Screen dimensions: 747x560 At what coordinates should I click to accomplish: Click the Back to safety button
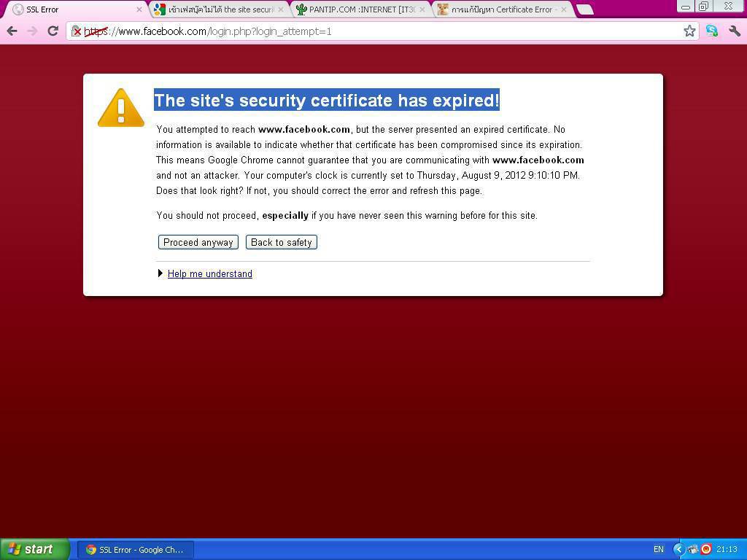click(x=281, y=242)
